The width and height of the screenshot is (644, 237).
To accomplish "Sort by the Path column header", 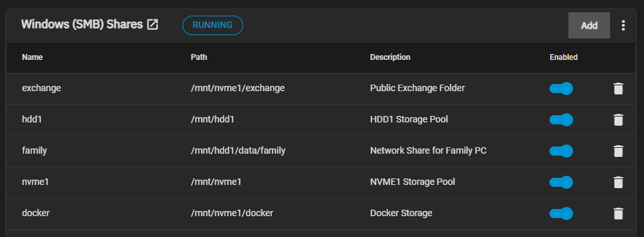I will 199,57.
